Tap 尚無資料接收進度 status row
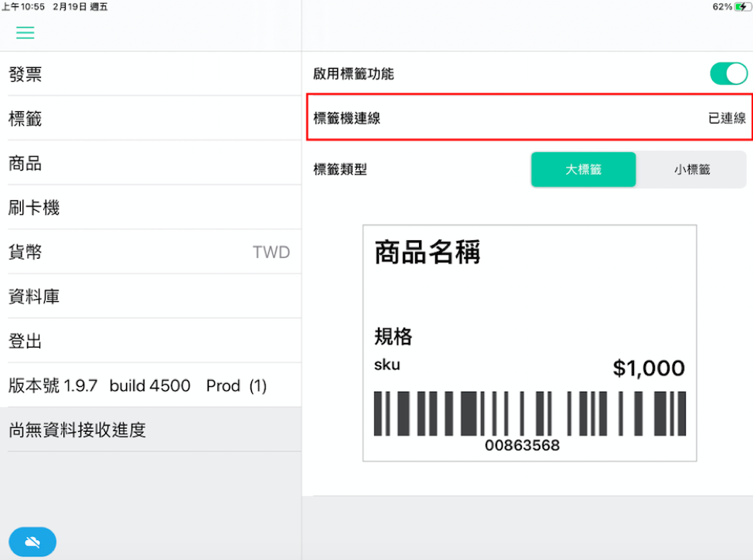753x560 pixels. (x=150, y=430)
